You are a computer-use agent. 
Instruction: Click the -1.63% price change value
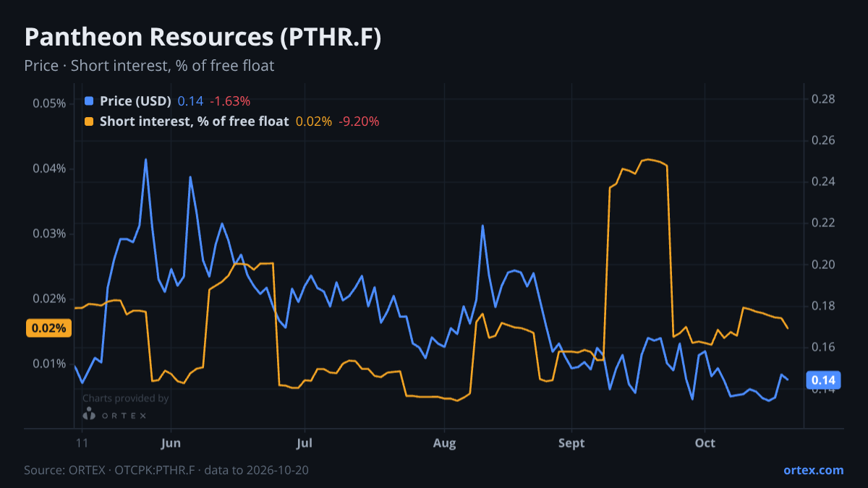pyautogui.click(x=230, y=101)
